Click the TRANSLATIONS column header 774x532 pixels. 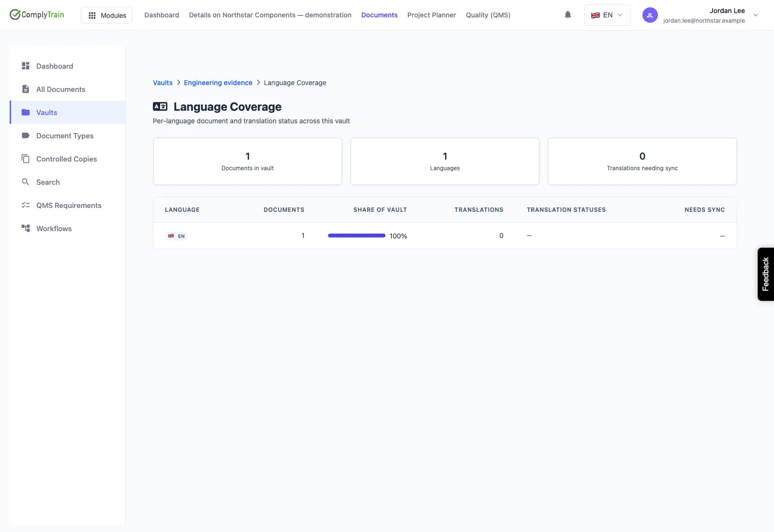479,210
